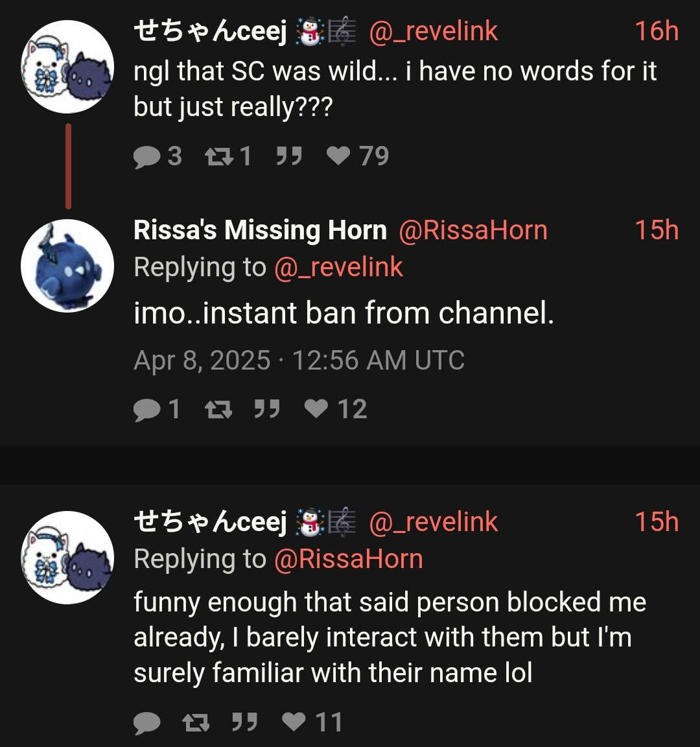
Task: Click the Apr 8, 2025 12:56 AM date
Action: point(299,361)
